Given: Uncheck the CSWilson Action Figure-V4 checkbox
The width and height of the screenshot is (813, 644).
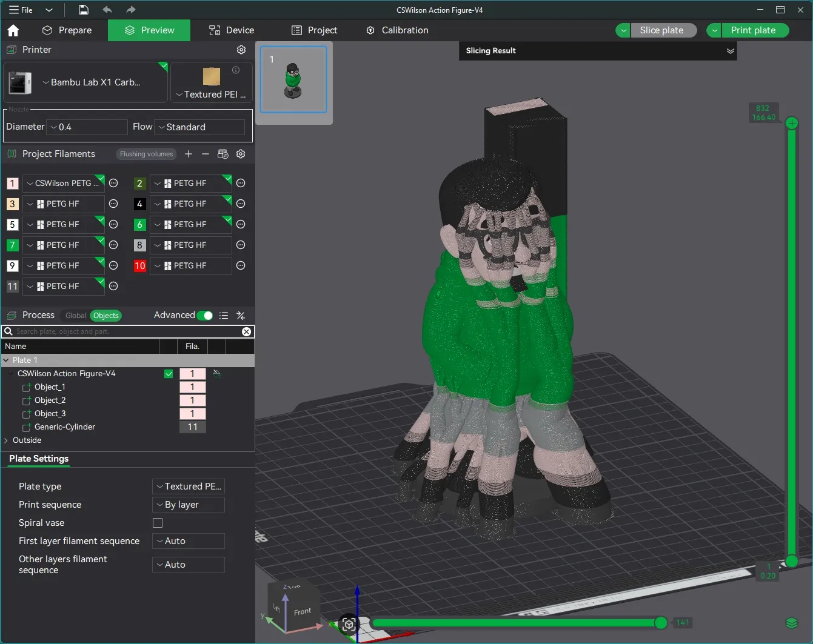Looking at the screenshot, I should point(168,373).
